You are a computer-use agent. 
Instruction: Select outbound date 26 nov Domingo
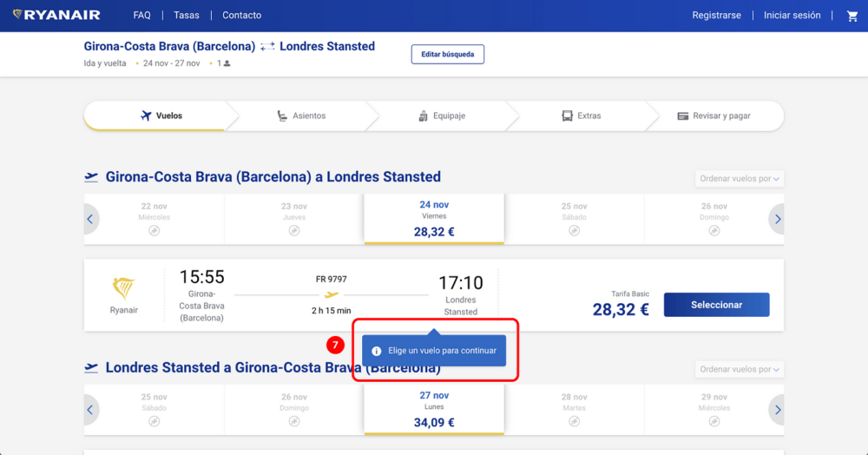(714, 219)
